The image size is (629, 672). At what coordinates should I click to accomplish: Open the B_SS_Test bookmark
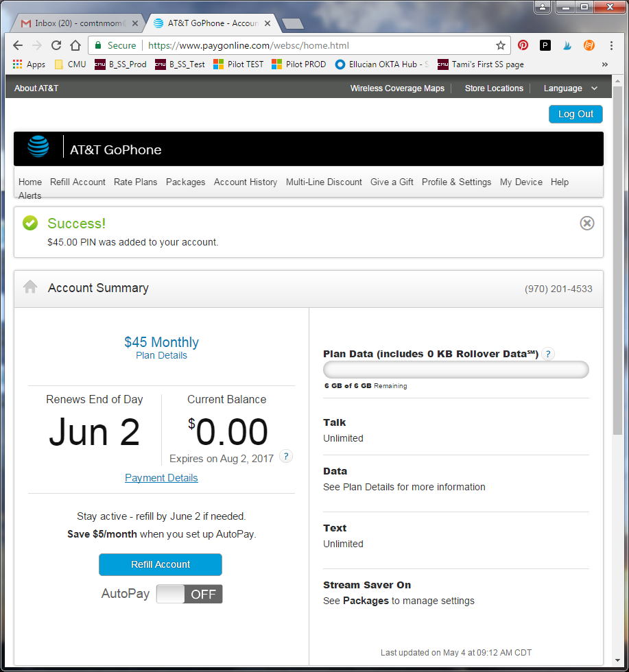[180, 64]
